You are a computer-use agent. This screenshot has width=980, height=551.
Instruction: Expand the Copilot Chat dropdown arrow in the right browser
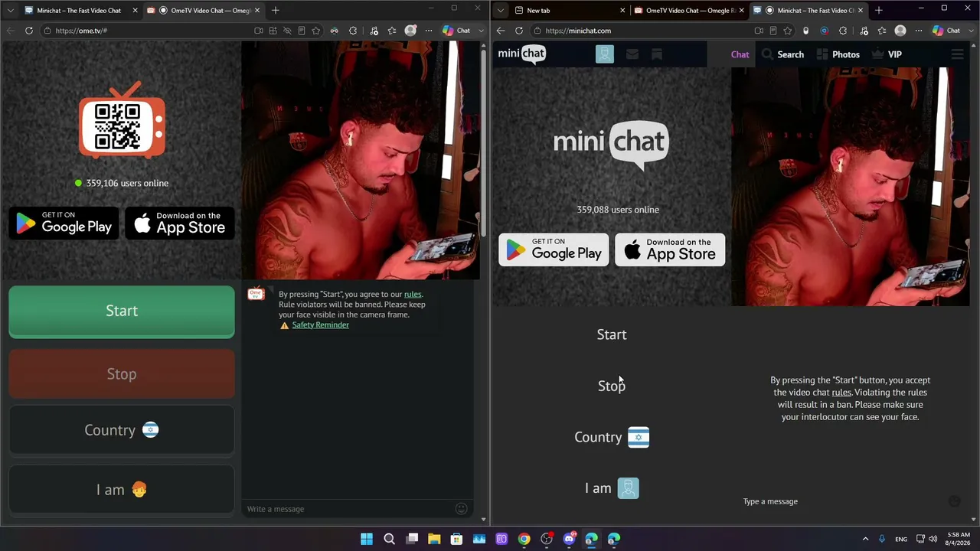tap(971, 31)
